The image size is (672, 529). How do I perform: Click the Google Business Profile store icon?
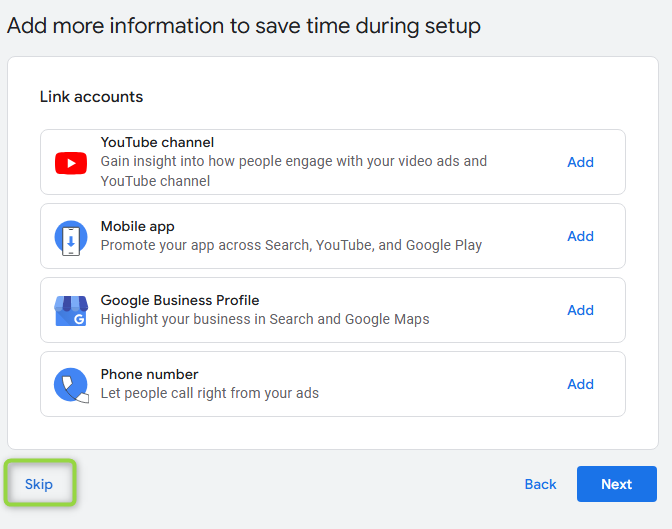click(x=71, y=311)
